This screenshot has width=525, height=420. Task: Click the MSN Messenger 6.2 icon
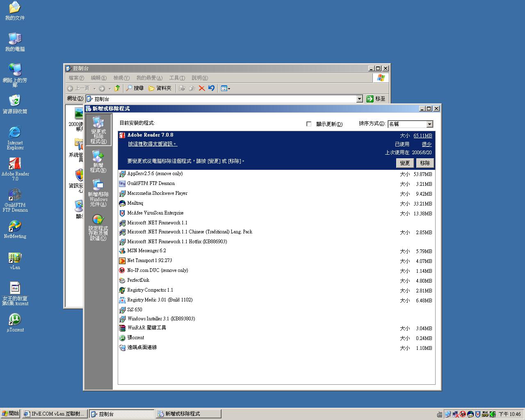tap(122, 251)
